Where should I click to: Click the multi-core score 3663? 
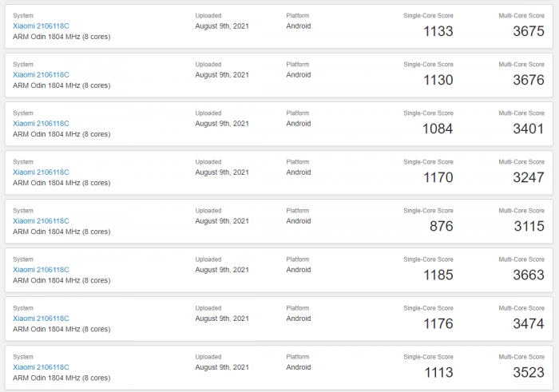[529, 275]
